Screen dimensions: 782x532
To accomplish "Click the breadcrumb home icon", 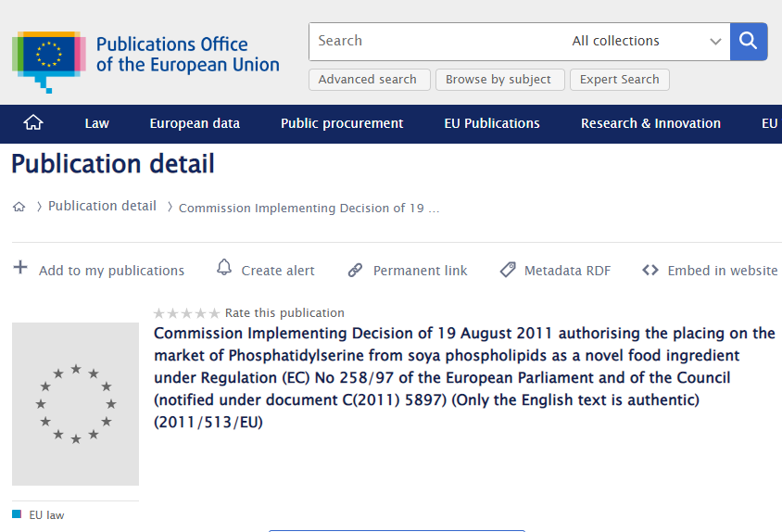I will [x=19, y=207].
